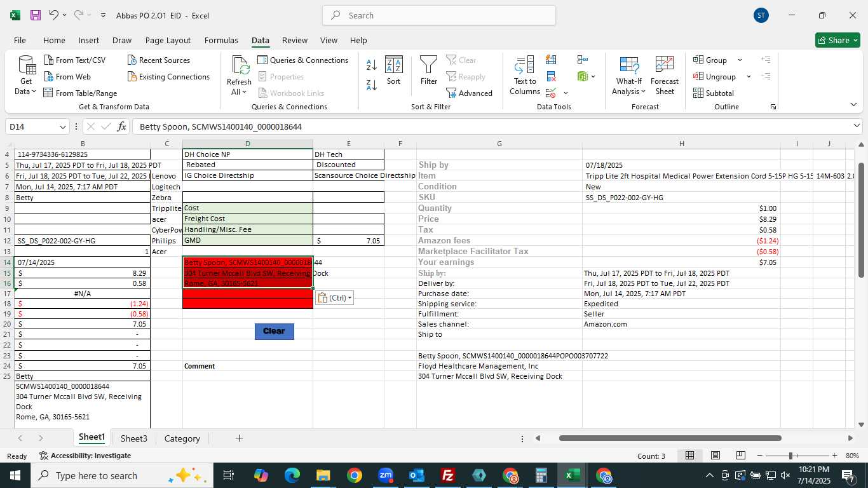
Task: Expand the Ungroup dropdown arrow
Action: click(x=749, y=77)
